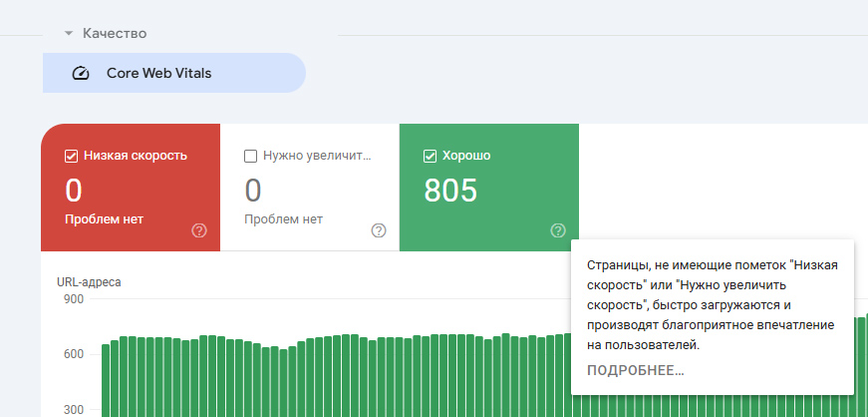868x417 pixels.
Task: Collapse the Качество section arrow
Action: (x=69, y=34)
